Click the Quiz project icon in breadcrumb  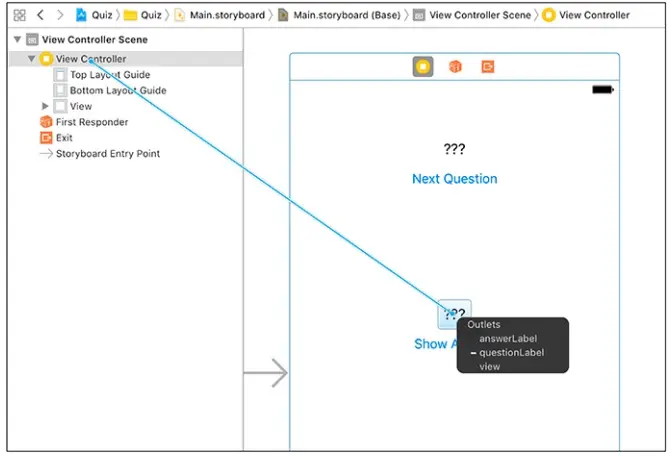(x=81, y=15)
